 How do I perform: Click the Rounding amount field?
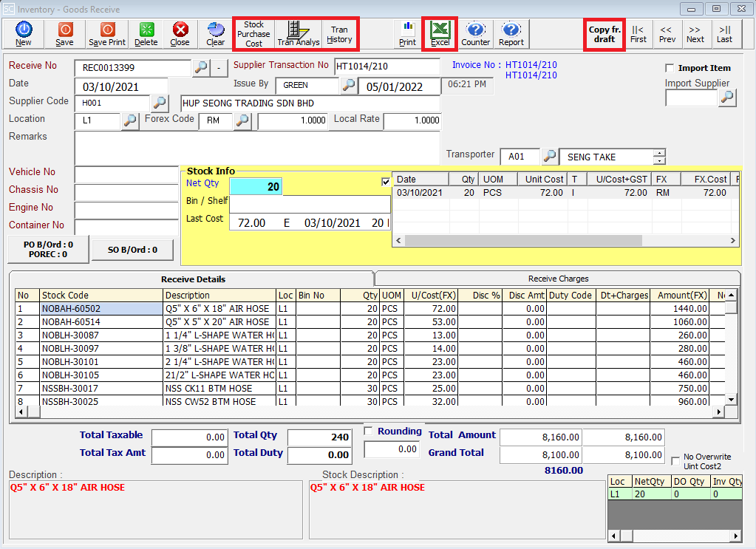tap(391, 449)
